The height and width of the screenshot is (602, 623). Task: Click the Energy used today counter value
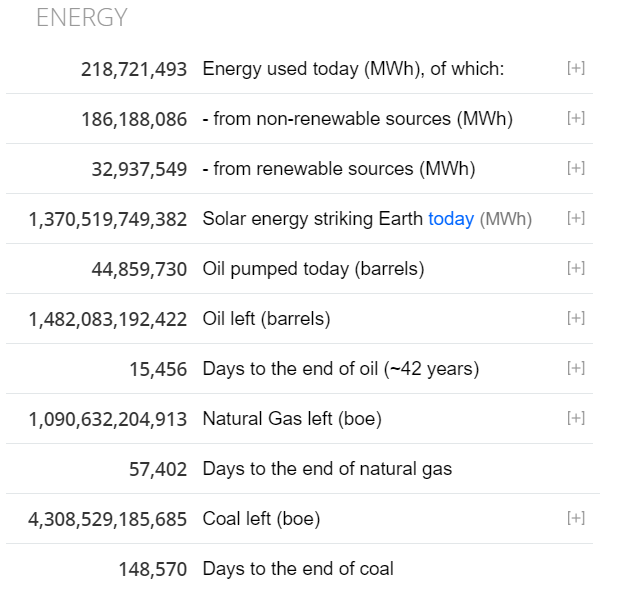[134, 69]
